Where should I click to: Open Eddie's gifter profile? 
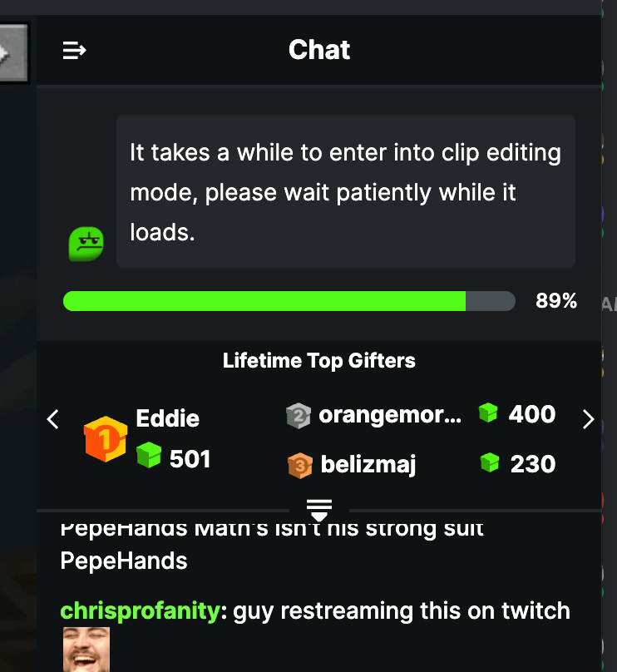167,418
